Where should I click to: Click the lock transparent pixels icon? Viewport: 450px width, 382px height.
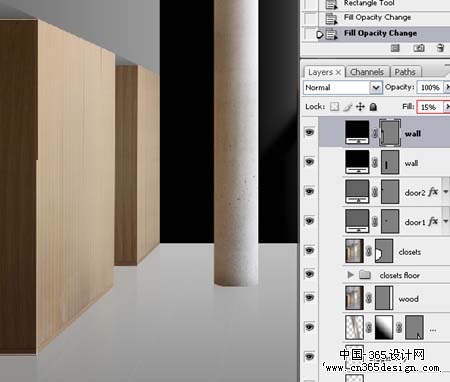(334, 107)
